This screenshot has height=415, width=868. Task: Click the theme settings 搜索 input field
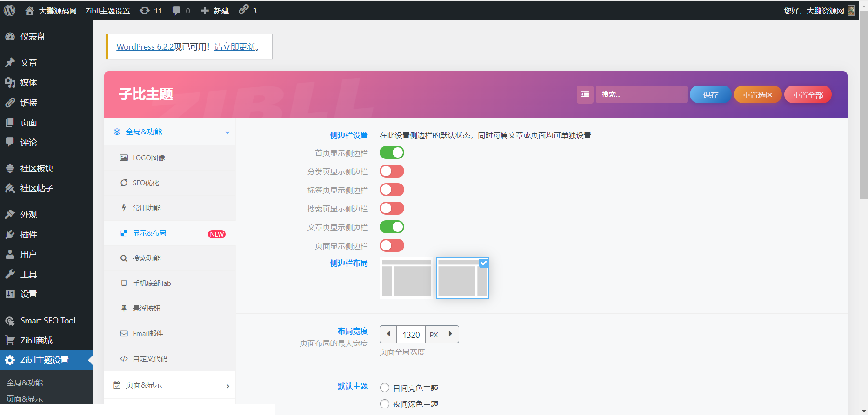tap(641, 94)
